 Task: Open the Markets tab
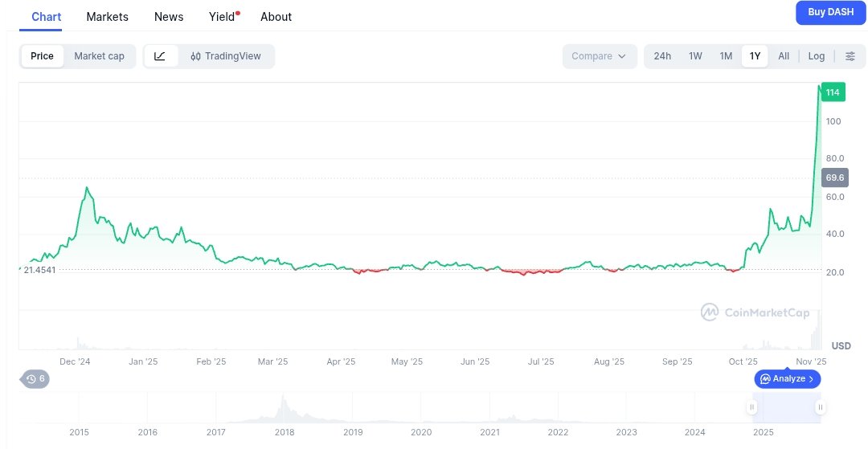106,16
